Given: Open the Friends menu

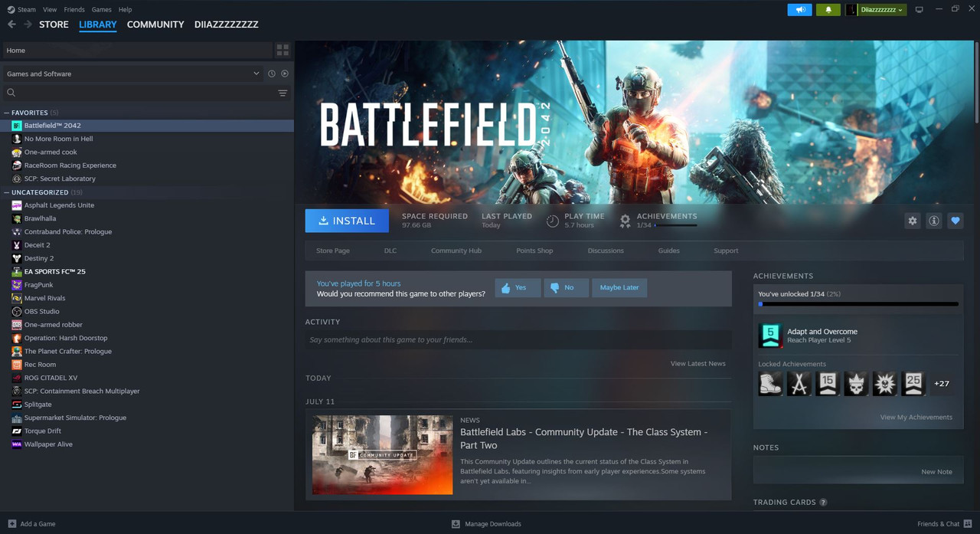Looking at the screenshot, I should (x=74, y=10).
